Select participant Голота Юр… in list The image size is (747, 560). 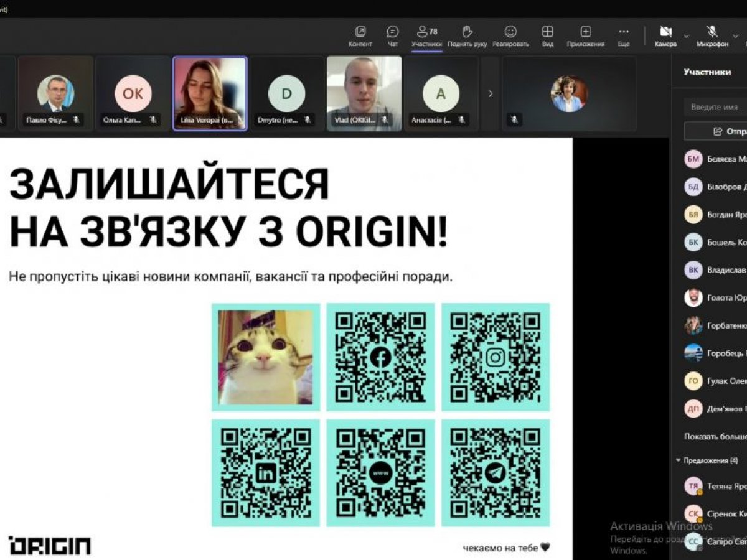point(715,297)
